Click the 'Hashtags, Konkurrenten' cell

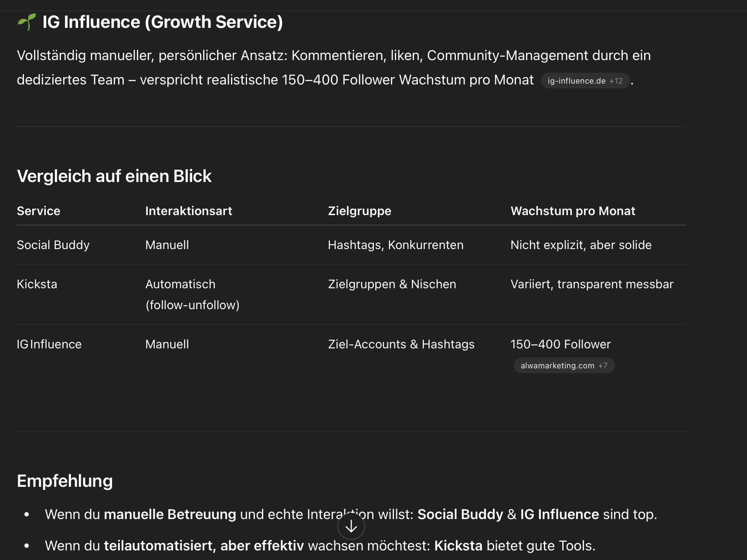396,245
